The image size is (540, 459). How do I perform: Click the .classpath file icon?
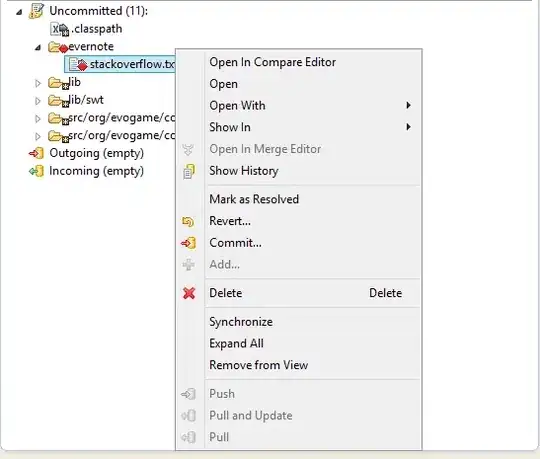(x=60, y=29)
